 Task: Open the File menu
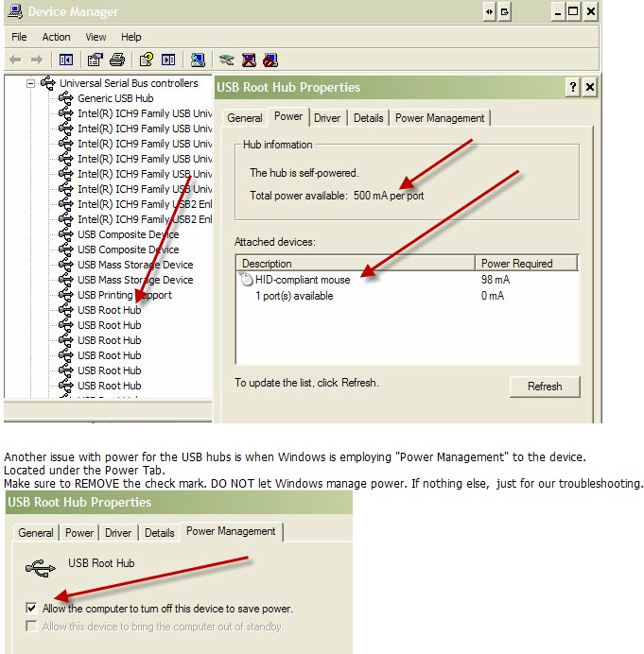point(19,37)
